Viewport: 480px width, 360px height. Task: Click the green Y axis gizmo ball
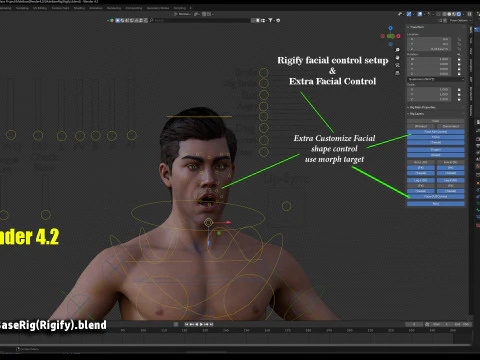tap(391, 36)
